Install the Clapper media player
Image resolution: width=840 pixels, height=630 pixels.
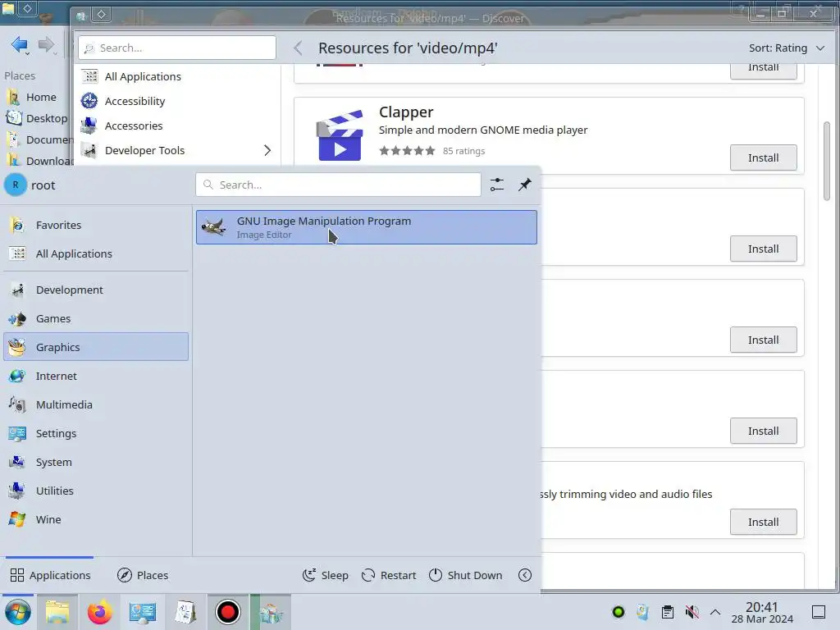764,157
